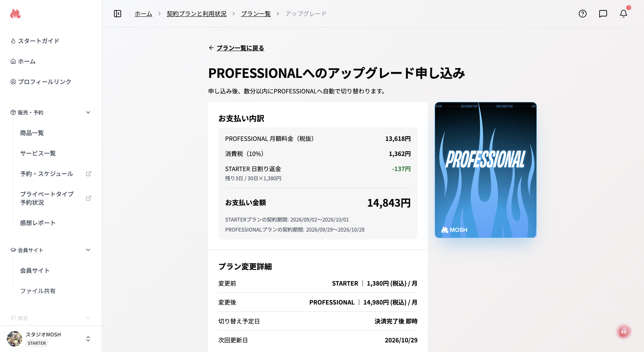Collapse the 販売・予約 section chevron

[88, 112]
